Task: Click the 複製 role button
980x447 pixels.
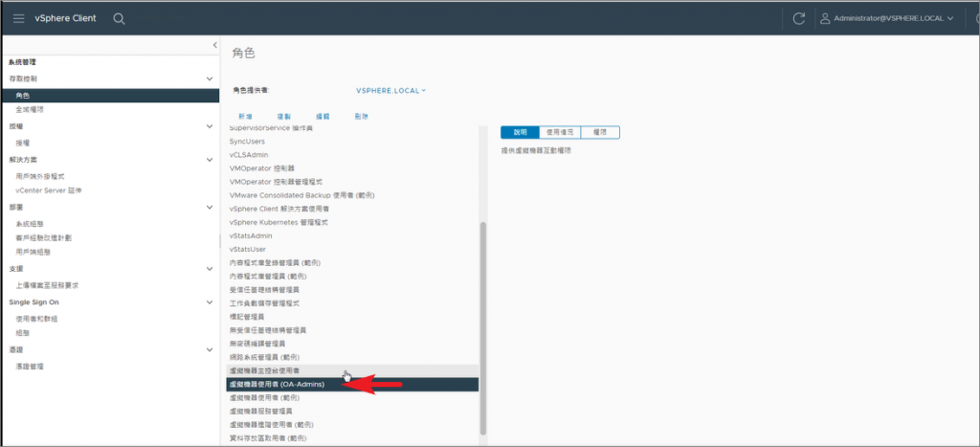Action: point(283,117)
